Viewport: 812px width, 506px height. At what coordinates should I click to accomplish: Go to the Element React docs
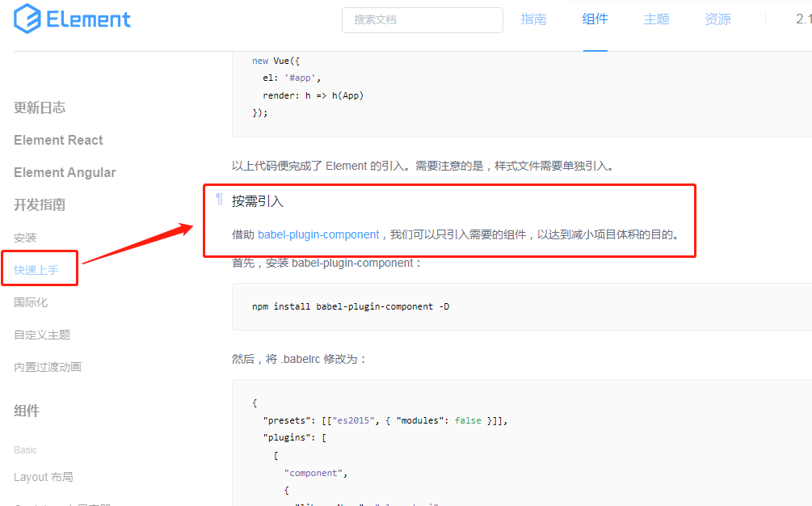point(57,139)
